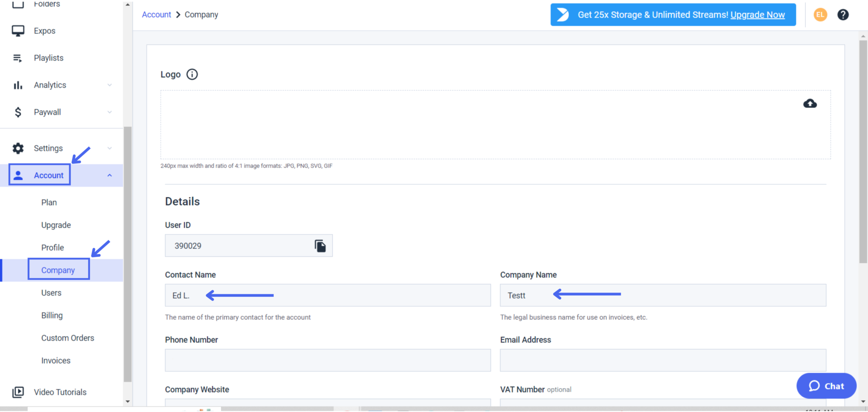Collapse the Account section chevron

pos(110,175)
